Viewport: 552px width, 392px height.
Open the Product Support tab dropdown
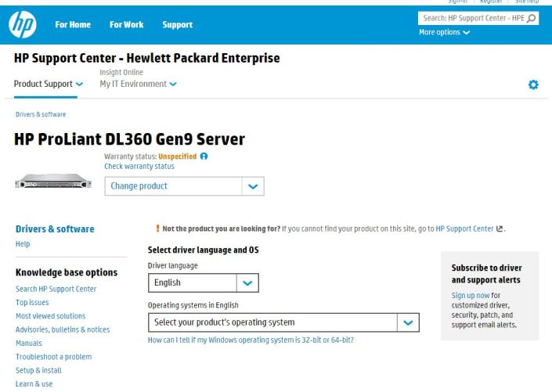pyautogui.click(x=49, y=84)
